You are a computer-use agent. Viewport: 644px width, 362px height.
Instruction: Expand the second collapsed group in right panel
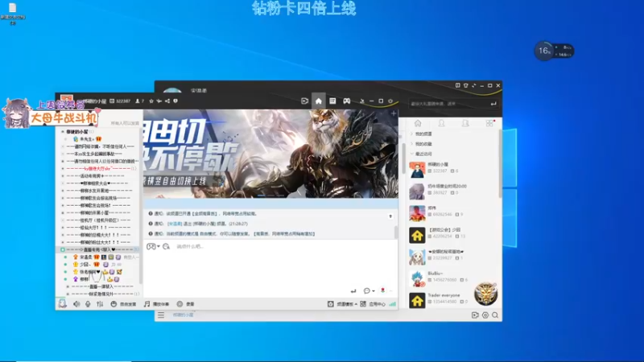(412, 144)
